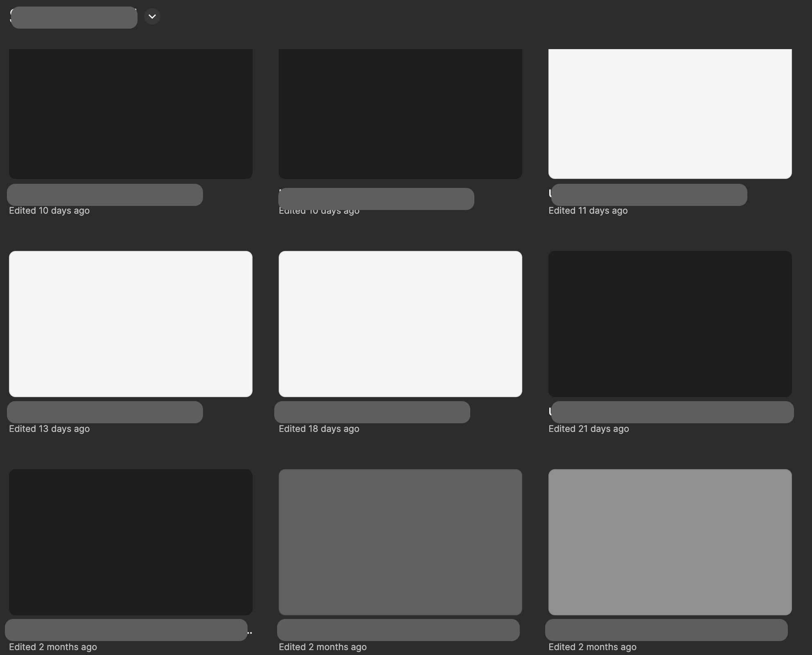Click the 'Edited 21 days ago' label
Viewport: 812px width, 655px height.
point(589,429)
